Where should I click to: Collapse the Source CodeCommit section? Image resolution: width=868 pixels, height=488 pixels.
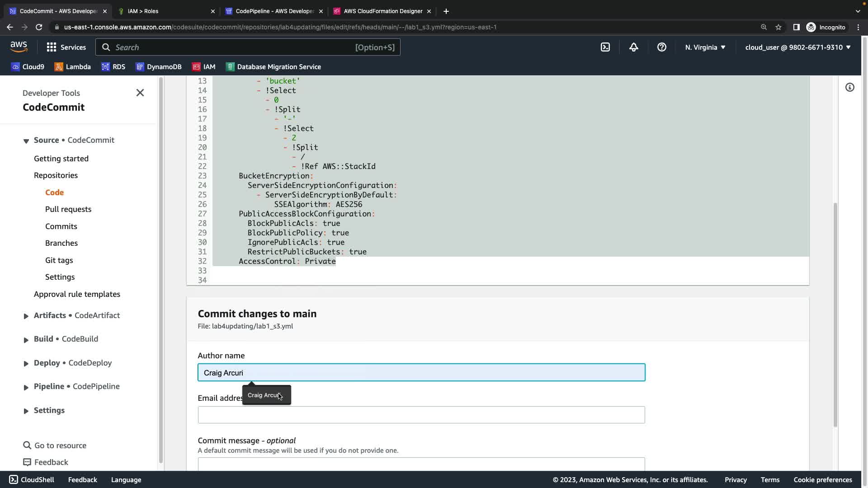26,141
